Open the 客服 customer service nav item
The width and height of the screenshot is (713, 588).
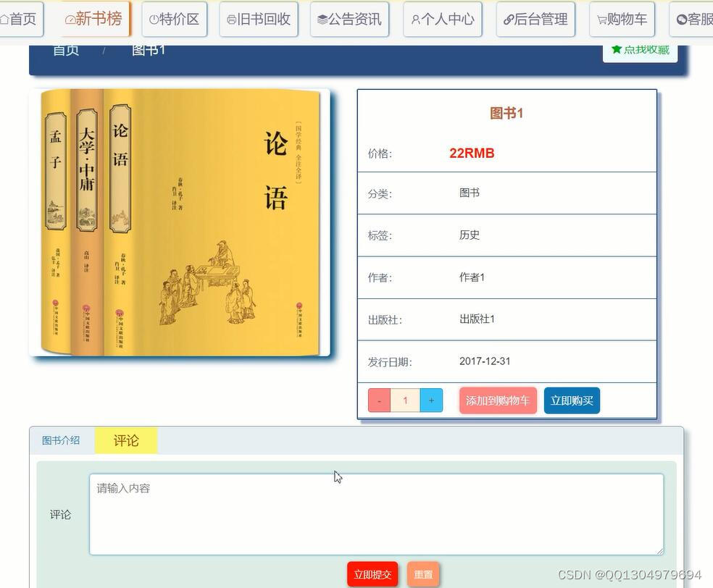coord(692,19)
